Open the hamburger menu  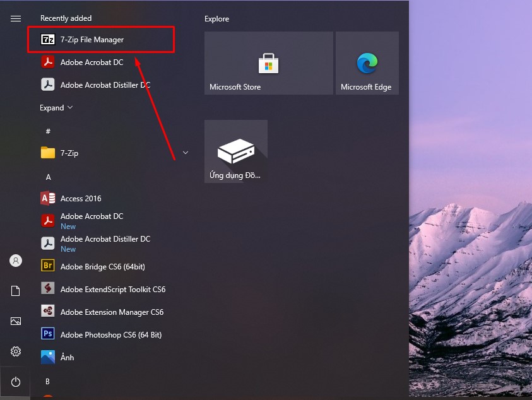tap(15, 18)
